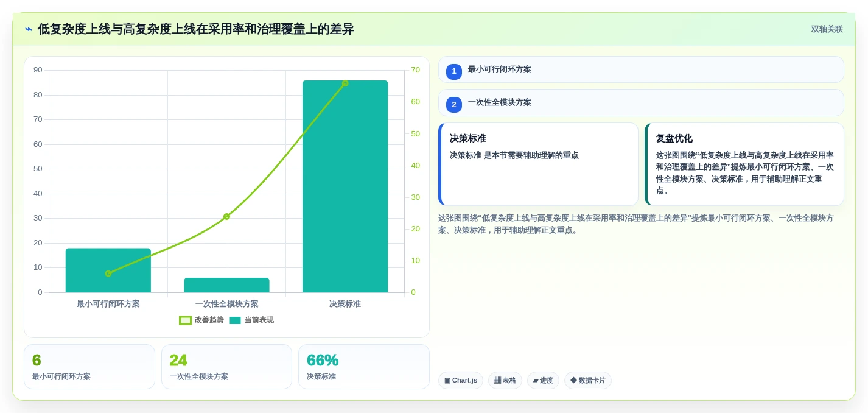Click the stat card showing 24

pos(226,367)
